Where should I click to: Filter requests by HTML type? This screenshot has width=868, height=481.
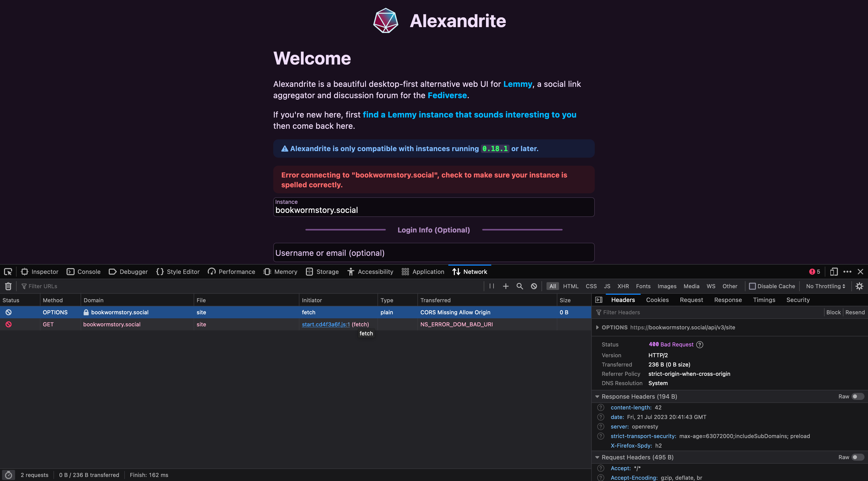click(570, 286)
